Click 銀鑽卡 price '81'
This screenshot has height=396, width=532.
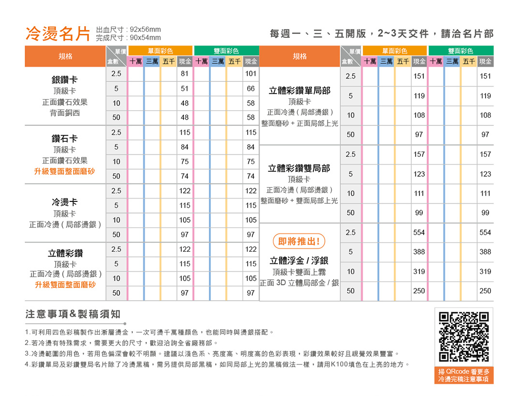[x=185, y=74]
